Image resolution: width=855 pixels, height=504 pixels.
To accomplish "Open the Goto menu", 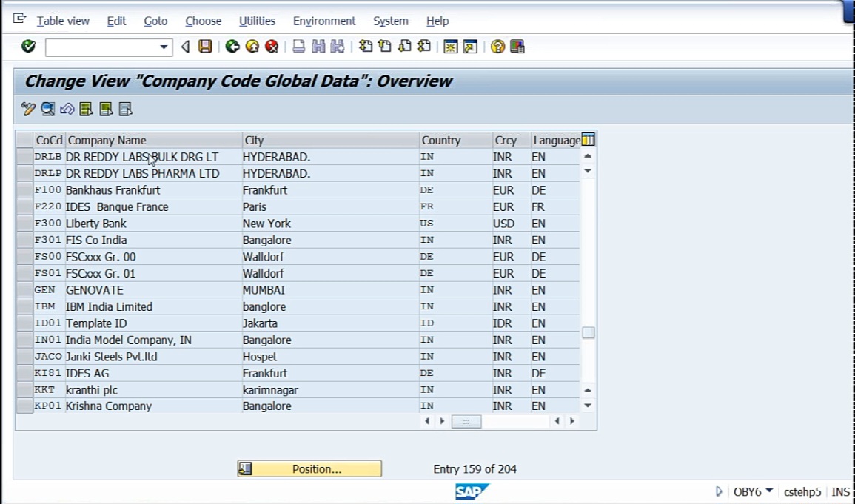I will coord(155,21).
